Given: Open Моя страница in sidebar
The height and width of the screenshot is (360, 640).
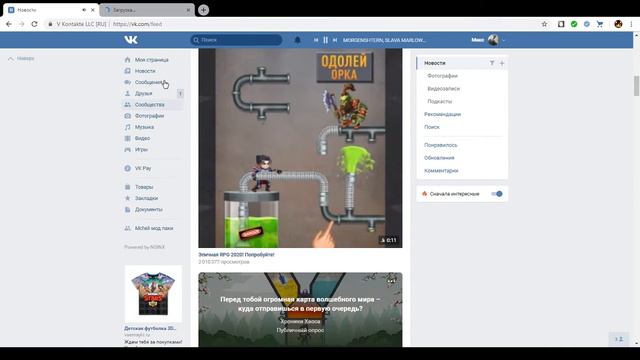Looking at the screenshot, I should coord(151,60).
